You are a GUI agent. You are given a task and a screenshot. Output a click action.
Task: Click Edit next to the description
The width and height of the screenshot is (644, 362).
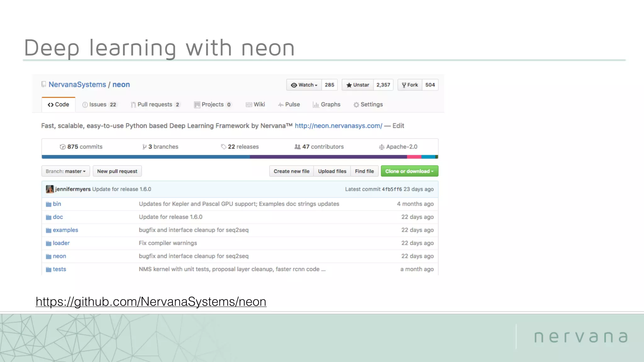tap(398, 126)
